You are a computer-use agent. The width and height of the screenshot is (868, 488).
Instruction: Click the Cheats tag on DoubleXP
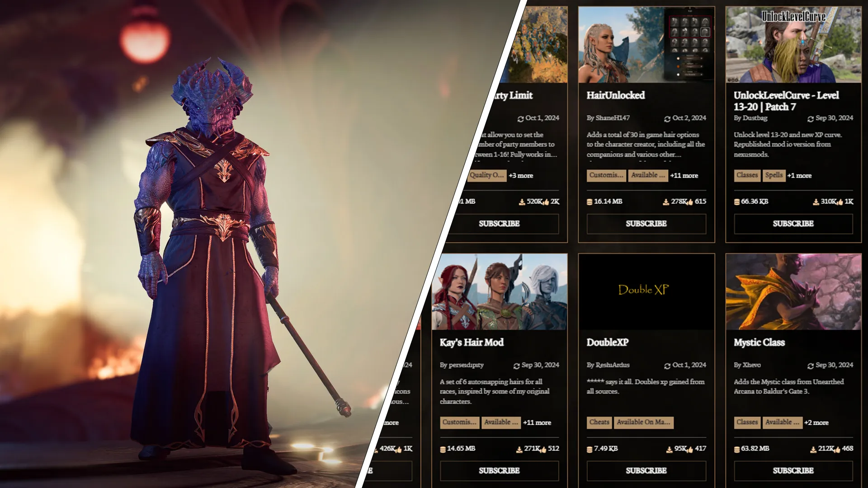pos(599,422)
